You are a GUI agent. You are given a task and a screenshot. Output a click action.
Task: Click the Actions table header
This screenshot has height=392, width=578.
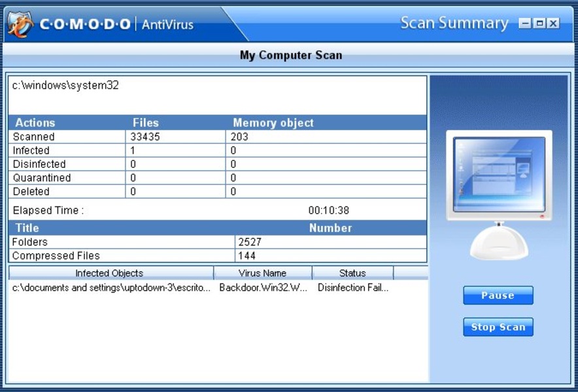tap(35, 123)
